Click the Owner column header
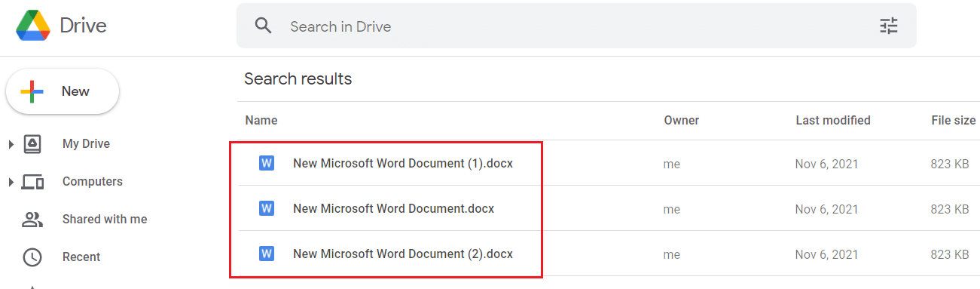 point(682,120)
